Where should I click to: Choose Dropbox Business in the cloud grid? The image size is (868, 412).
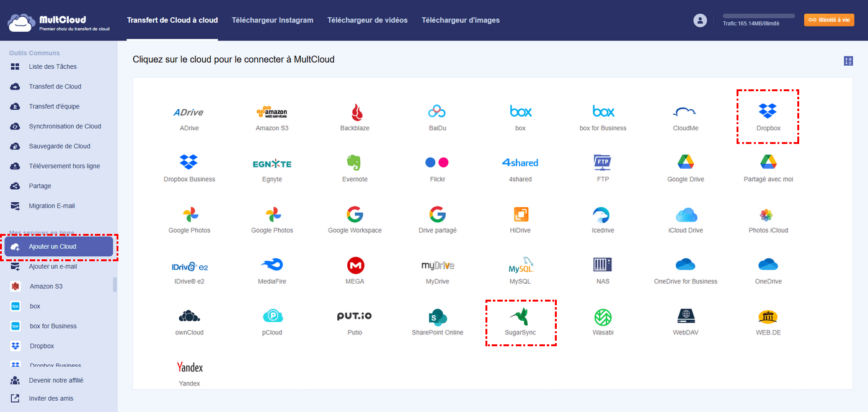189,163
